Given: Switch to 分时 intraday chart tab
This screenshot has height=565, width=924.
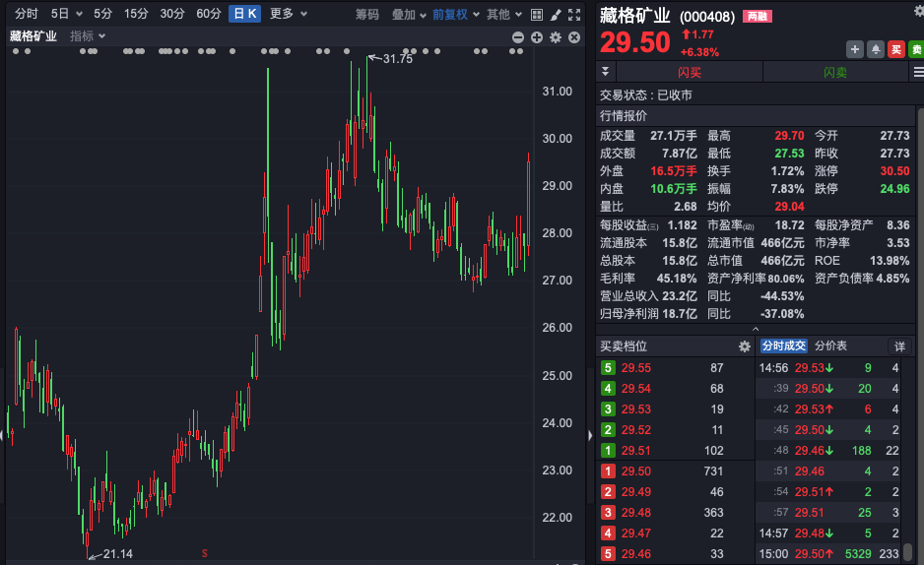Looking at the screenshot, I should point(27,14).
